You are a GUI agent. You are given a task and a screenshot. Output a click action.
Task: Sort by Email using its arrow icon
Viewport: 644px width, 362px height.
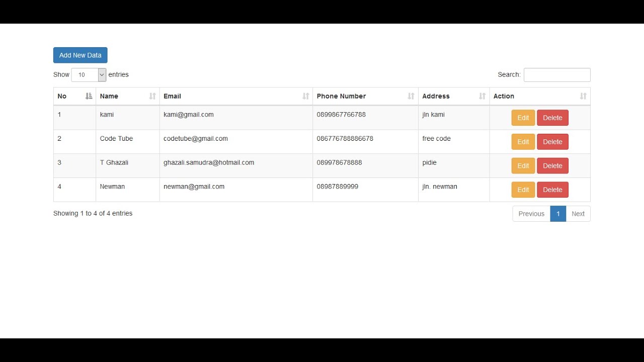tap(305, 96)
